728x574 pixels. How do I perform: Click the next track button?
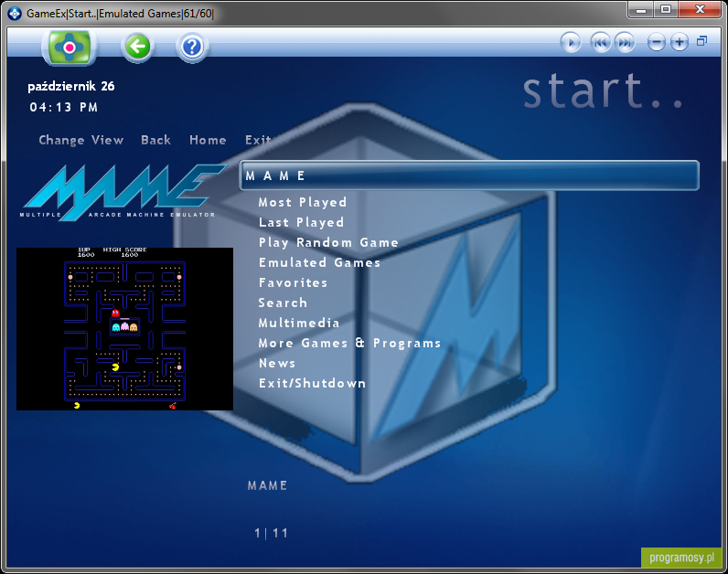(x=625, y=43)
